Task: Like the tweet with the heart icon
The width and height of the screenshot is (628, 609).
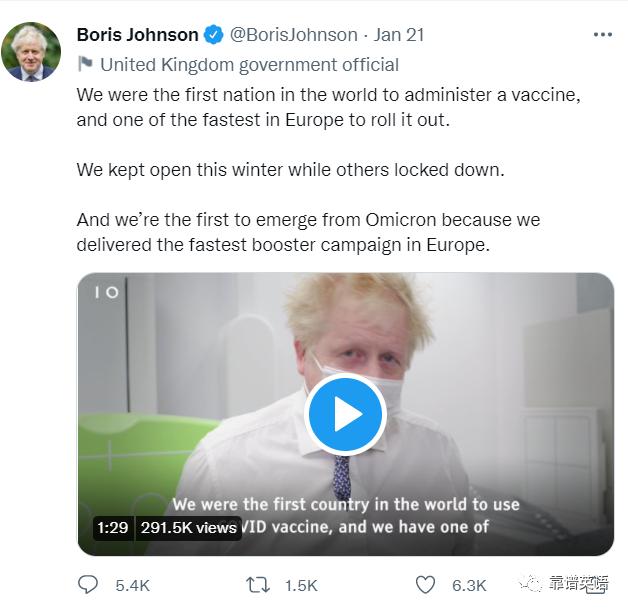Action: pos(425,584)
